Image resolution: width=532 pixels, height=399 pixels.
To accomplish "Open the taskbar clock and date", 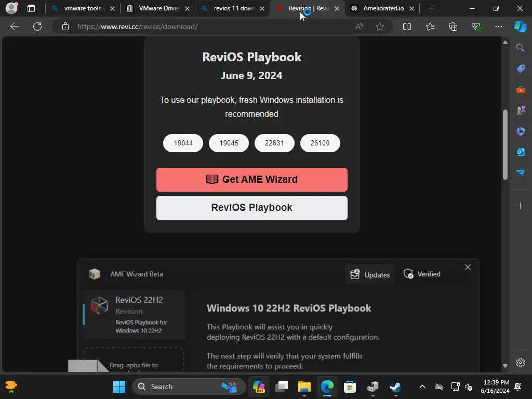I will pyautogui.click(x=495, y=387).
